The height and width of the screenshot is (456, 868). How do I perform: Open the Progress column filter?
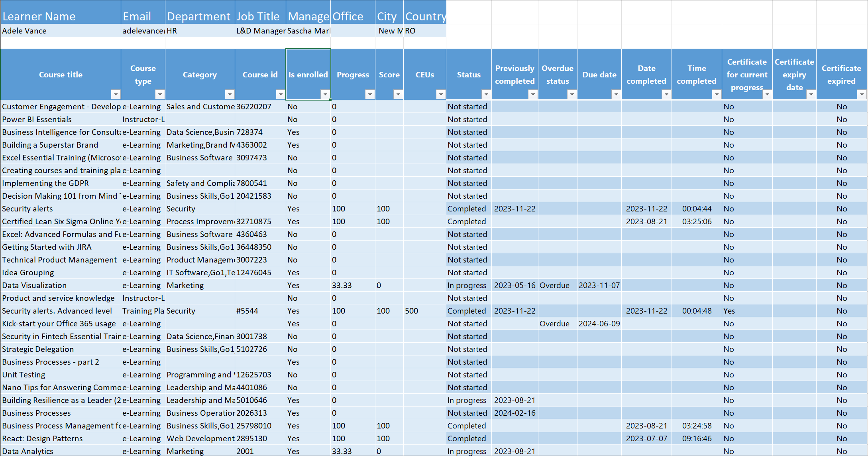point(370,95)
